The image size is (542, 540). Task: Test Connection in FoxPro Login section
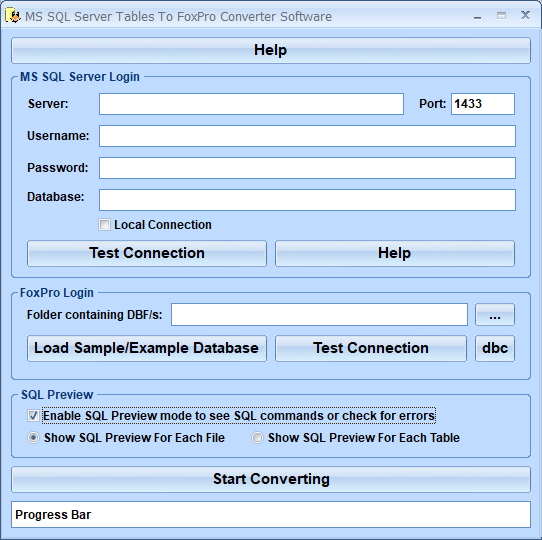(x=371, y=348)
